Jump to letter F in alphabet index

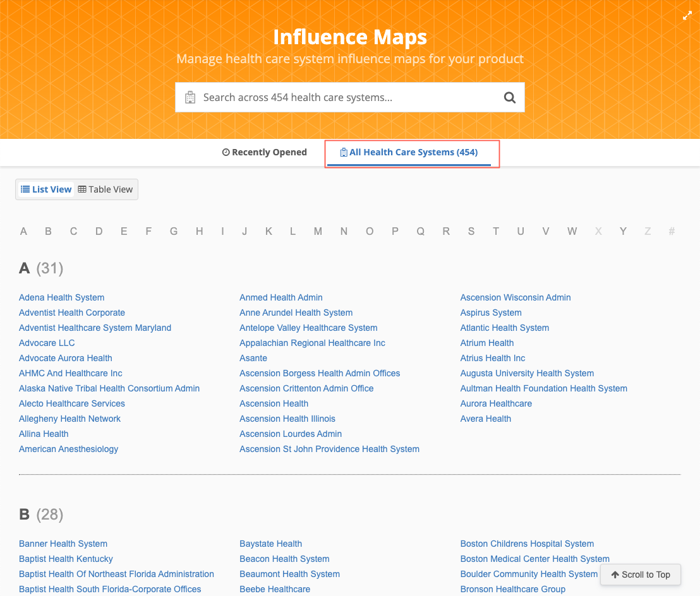click(148, 231)
